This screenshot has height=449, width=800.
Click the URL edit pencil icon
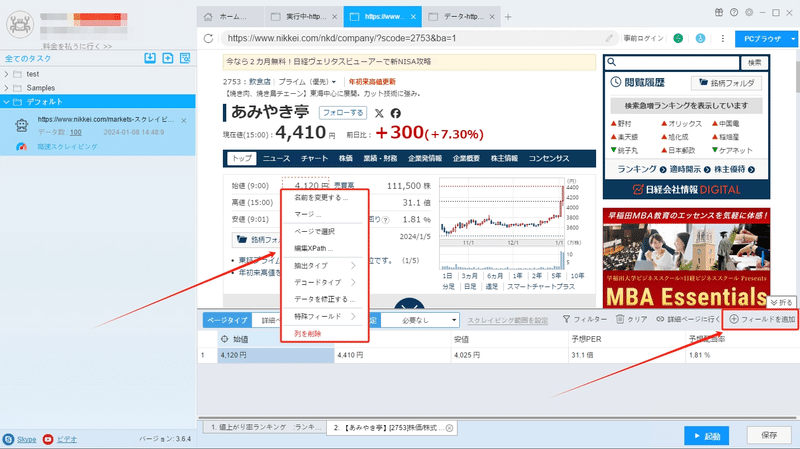[609, 38]
